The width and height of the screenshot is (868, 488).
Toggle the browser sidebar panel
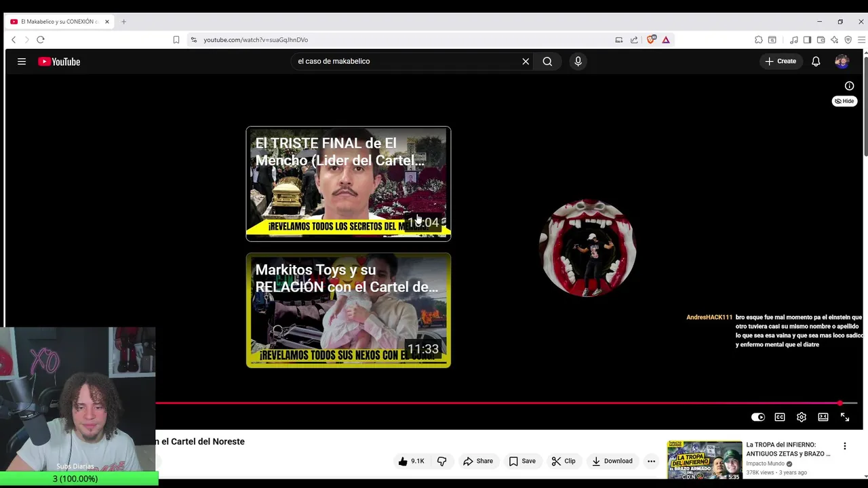807,40
